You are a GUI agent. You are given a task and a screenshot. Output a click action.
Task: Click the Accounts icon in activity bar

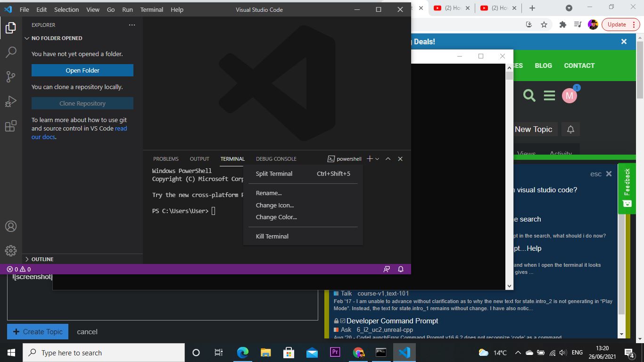pyautogui.click(x=11, y=226)
